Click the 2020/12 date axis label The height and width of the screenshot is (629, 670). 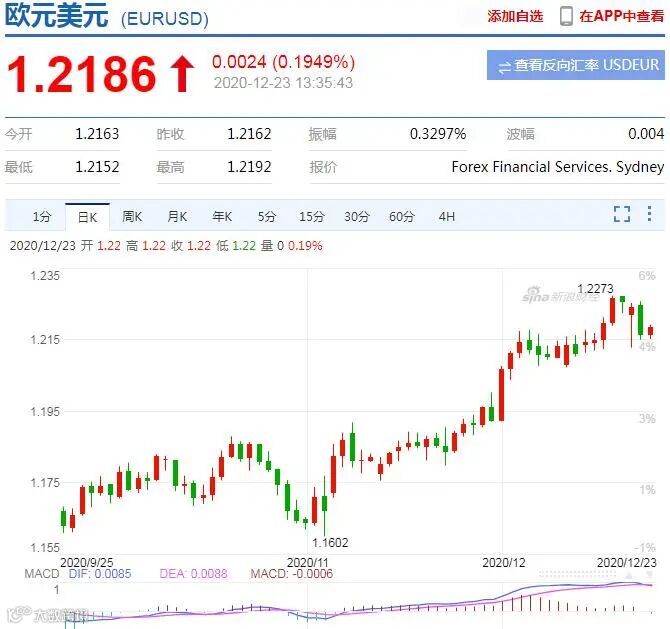503,562
